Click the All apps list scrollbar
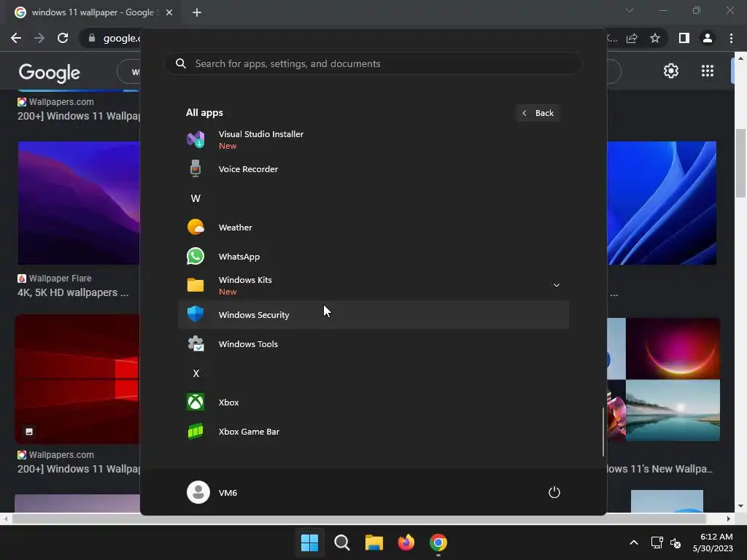This screenshot has width=747, height=560. click(603, 432)
